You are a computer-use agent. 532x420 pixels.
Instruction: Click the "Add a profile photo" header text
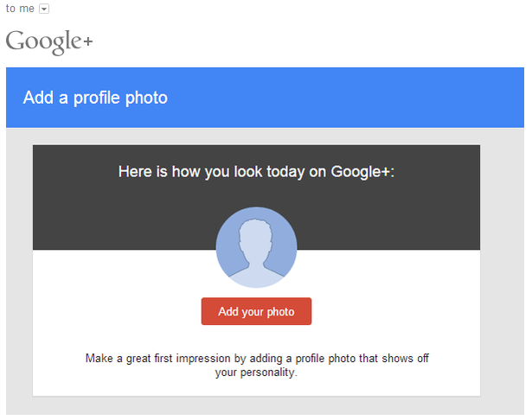click(x=95, y=98)
